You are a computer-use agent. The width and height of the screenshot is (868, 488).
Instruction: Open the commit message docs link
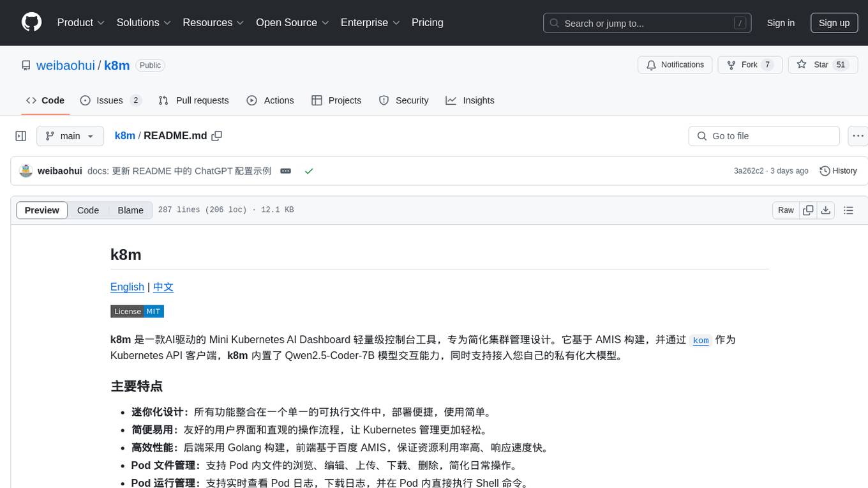[x=179, y=171]
